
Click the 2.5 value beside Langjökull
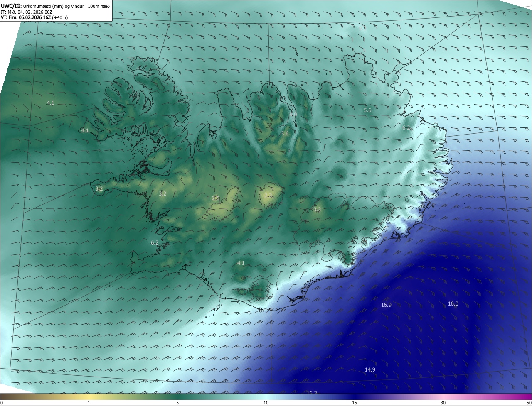pos(216,198)
